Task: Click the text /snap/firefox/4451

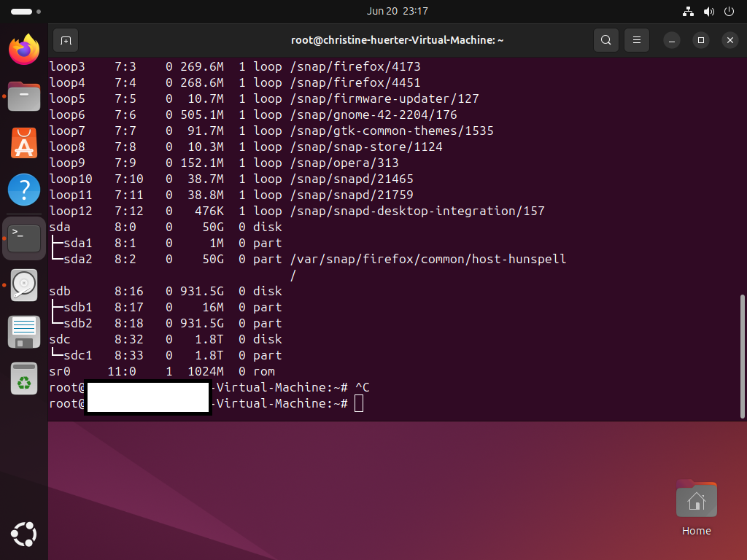Action: tap(355, 82)
